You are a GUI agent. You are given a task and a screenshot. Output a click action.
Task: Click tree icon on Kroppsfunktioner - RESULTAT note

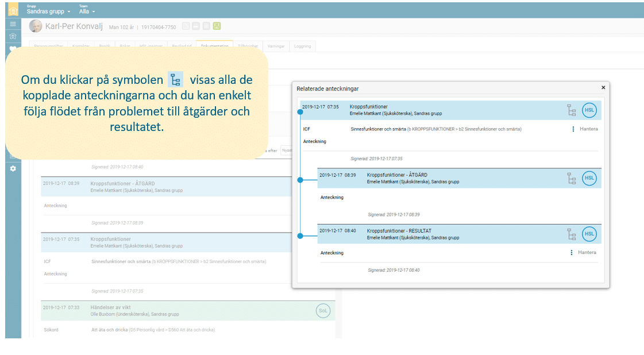[x=571, y=234]
